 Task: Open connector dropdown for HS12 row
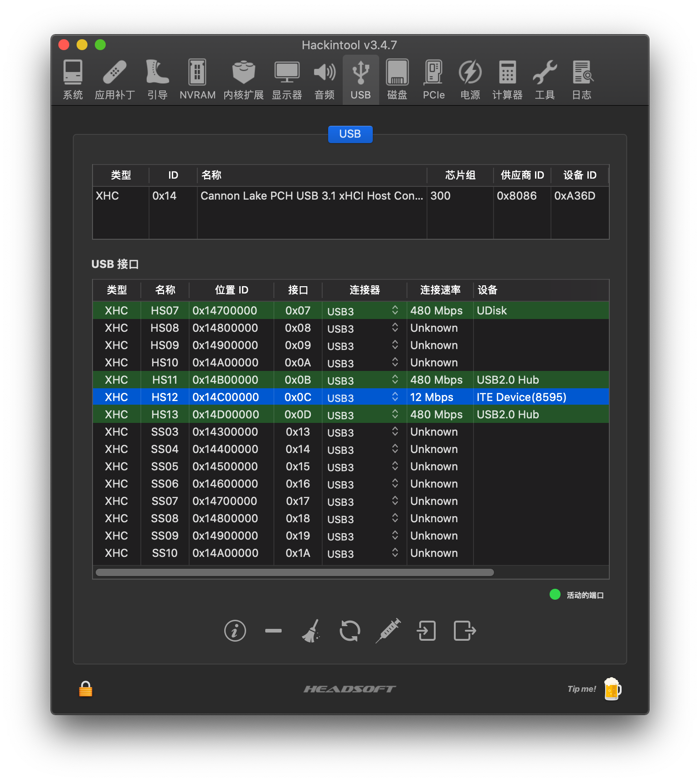pyautogui.click(x=395, y=397)
